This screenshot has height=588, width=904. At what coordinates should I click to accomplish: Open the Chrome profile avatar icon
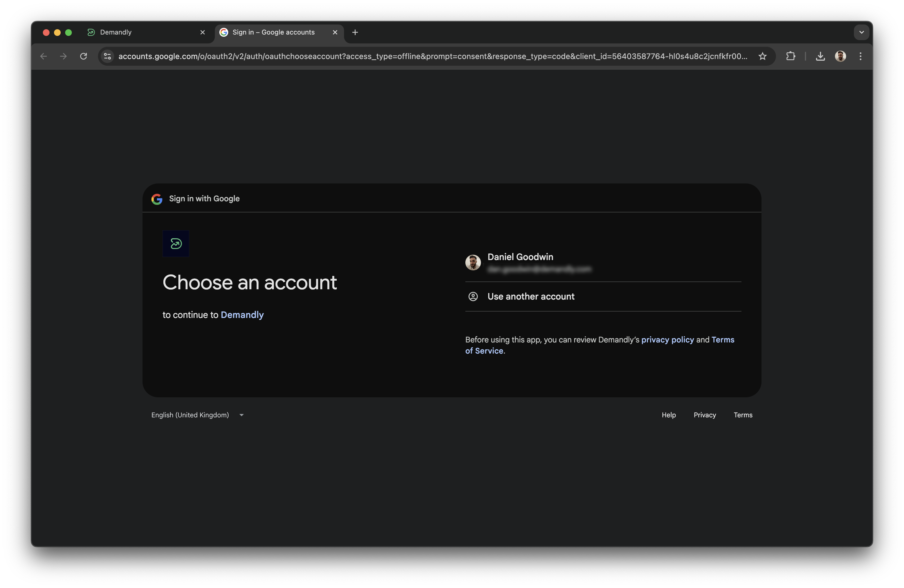pos(841,56)
